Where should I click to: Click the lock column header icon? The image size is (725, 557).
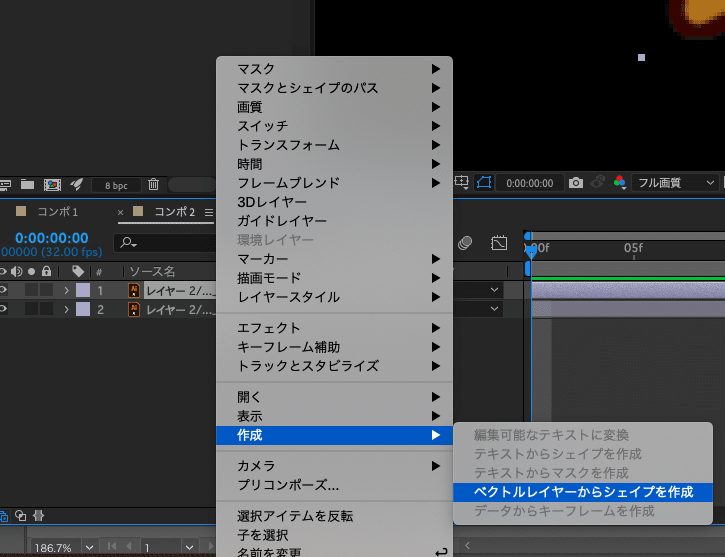click(x=46, y=271)
